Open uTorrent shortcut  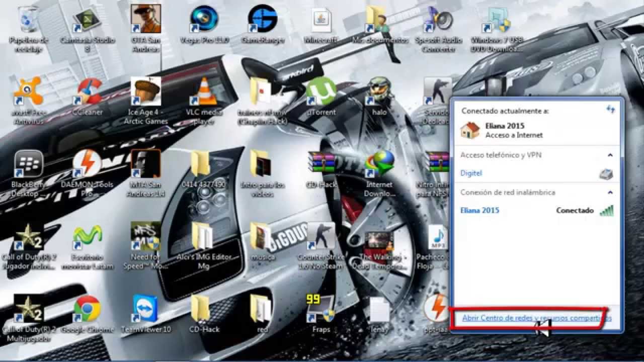[x=321, y=97]
